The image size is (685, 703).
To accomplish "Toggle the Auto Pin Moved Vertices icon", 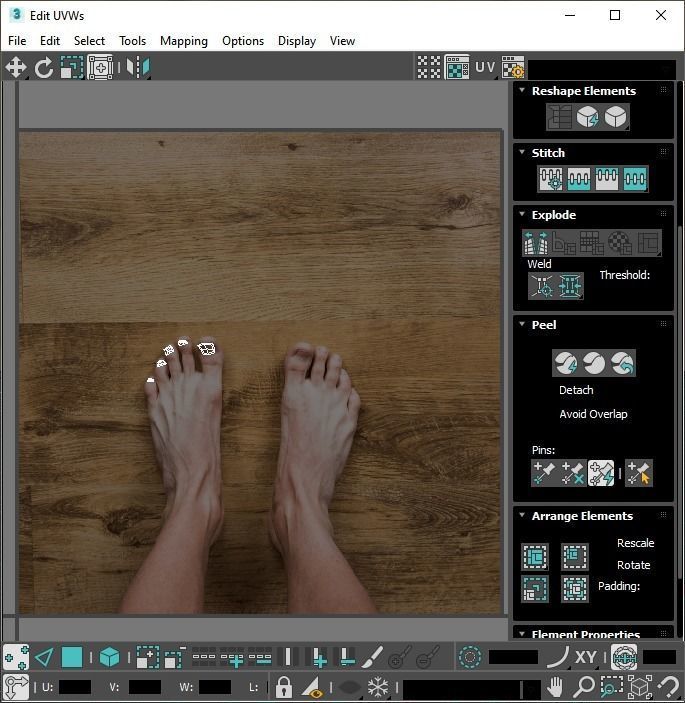I will [601, 473].
